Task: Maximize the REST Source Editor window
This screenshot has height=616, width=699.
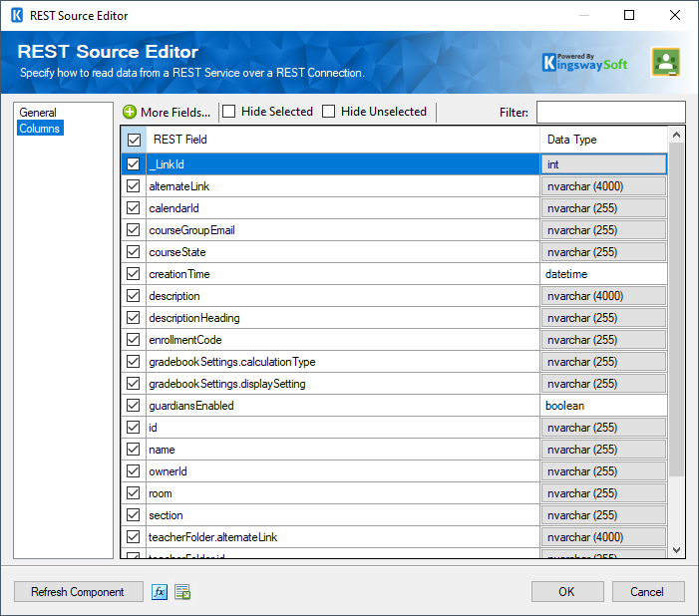Action: (x=629, y=15)
